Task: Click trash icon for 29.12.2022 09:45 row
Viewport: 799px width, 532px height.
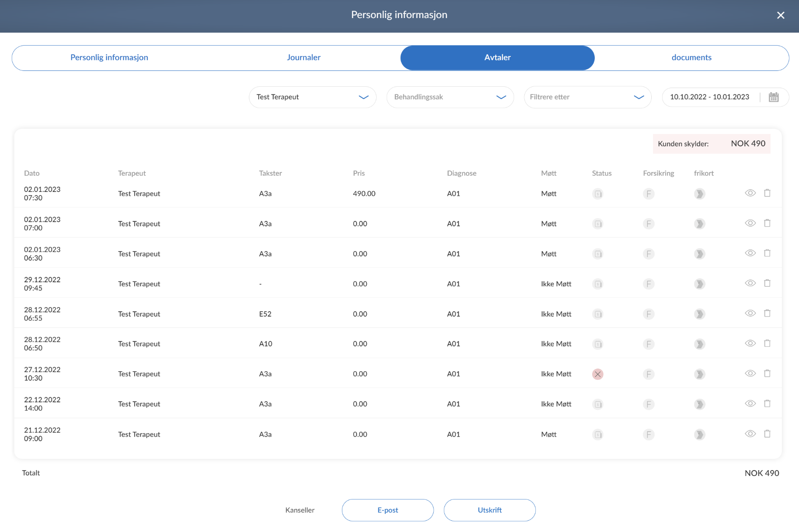Action: (x=767, y=283)
